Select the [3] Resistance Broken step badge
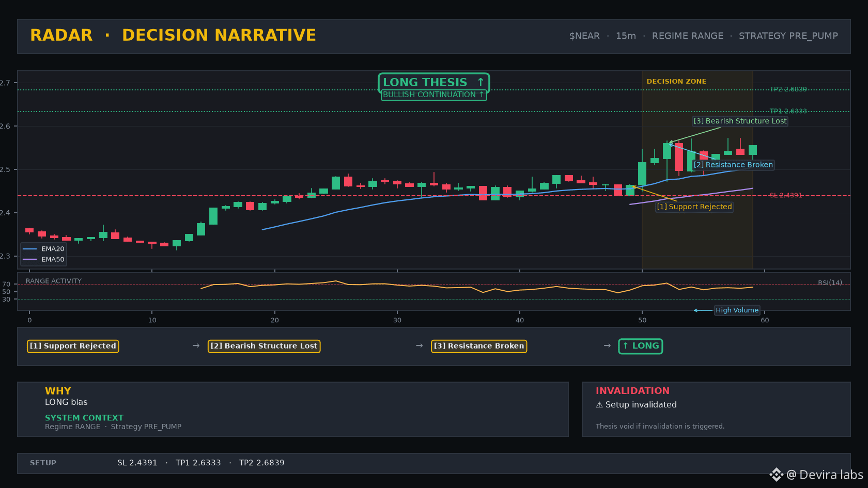The image size is (868, 488). coord(479,346)
